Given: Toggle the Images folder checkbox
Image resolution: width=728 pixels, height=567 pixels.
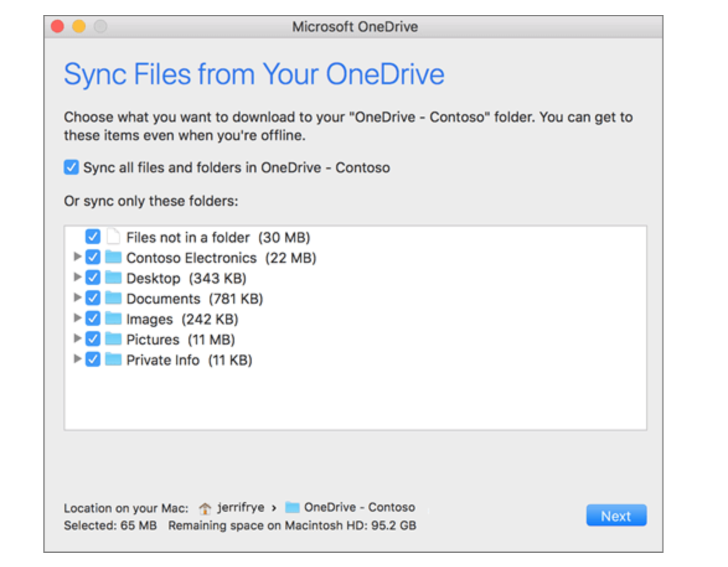Looking at the screenshot, I should [x=93, y=319].
